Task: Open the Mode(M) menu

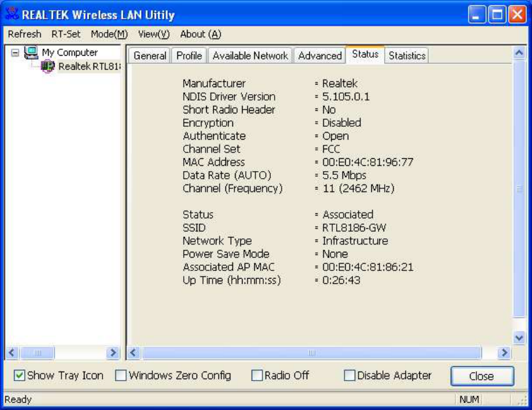Action: click(x=109, y=35)
